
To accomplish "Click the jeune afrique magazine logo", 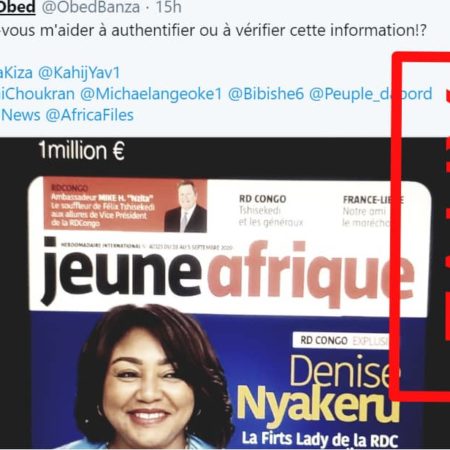I will 228,273.
